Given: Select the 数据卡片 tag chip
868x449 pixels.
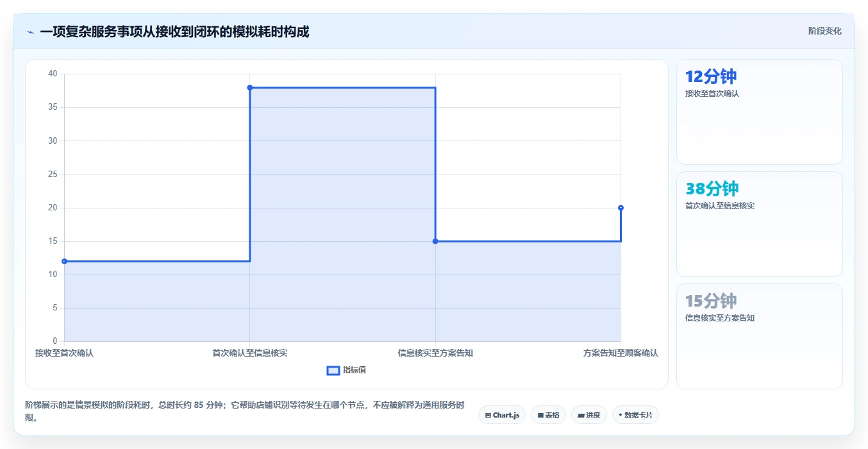Looking at the screenshot, I should point(635,415).
